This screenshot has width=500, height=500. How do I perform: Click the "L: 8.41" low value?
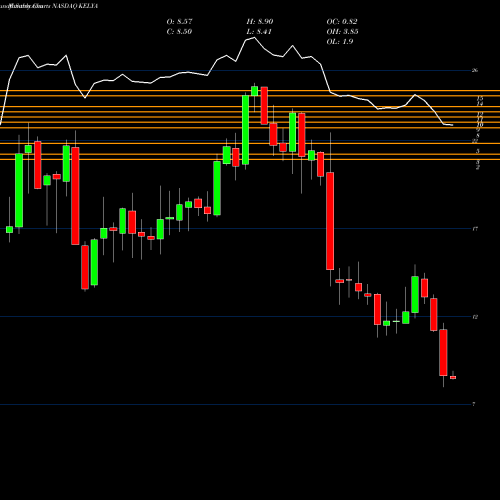coord(259,32)
